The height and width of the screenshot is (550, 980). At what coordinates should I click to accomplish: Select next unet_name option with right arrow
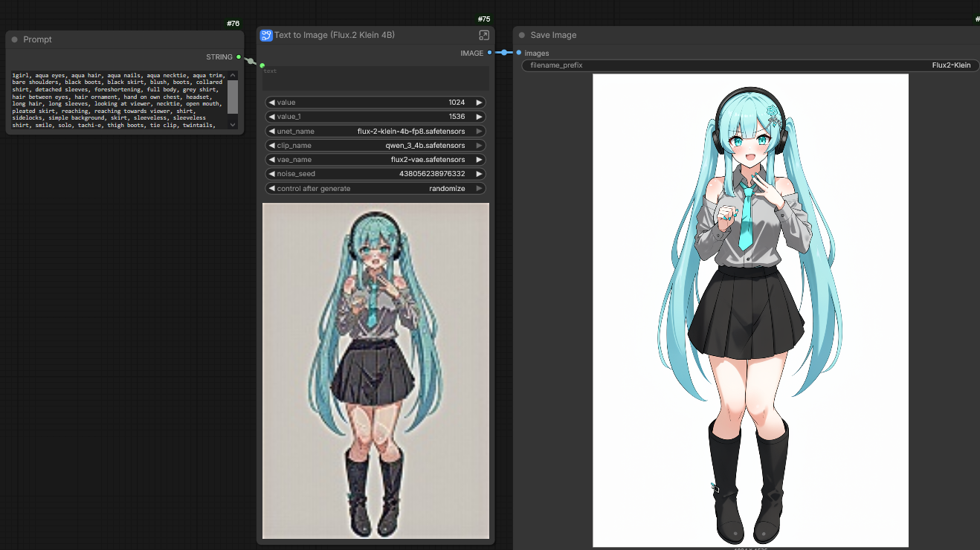(480, 132)
